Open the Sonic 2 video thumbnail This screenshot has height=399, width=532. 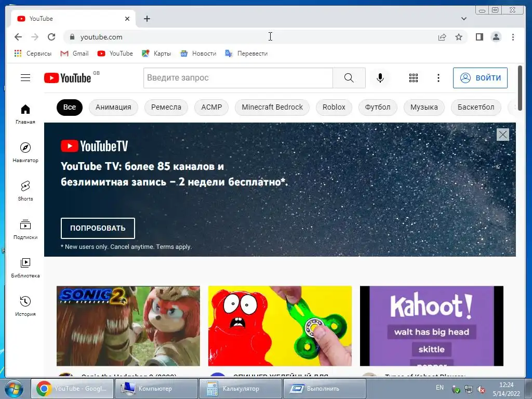[128, 326]
